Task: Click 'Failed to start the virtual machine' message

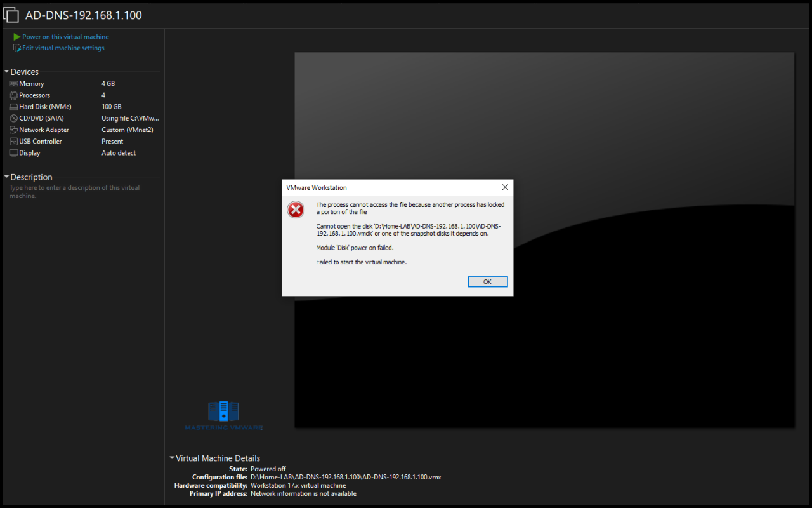Action: pyautogui.click(x=362, y=262)
